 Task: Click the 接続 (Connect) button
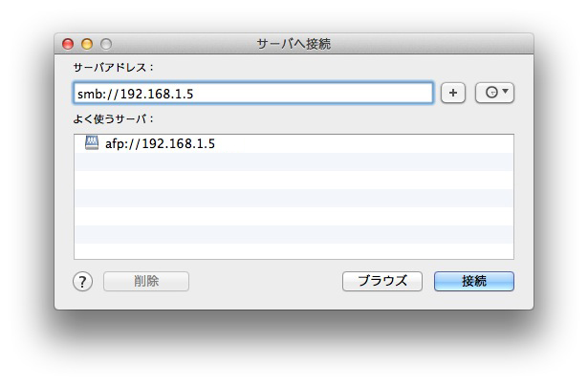pos(473,282)
